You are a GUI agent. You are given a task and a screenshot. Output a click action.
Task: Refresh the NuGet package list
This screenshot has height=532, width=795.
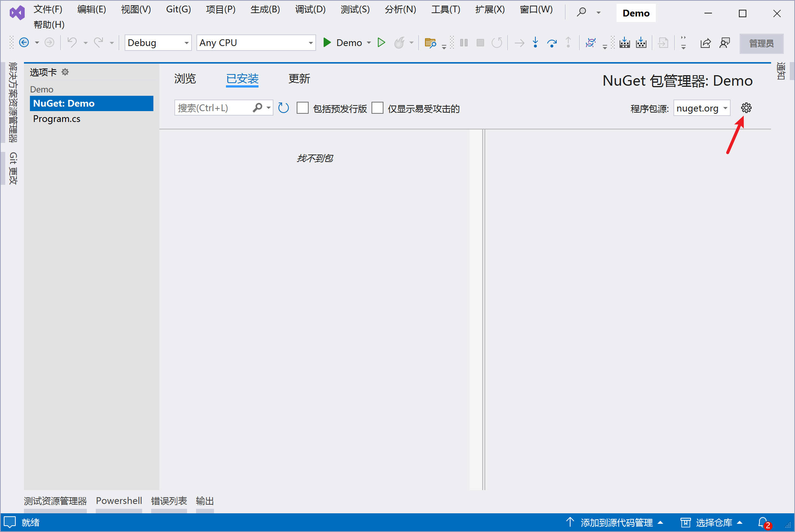click(x=284, y=108)
